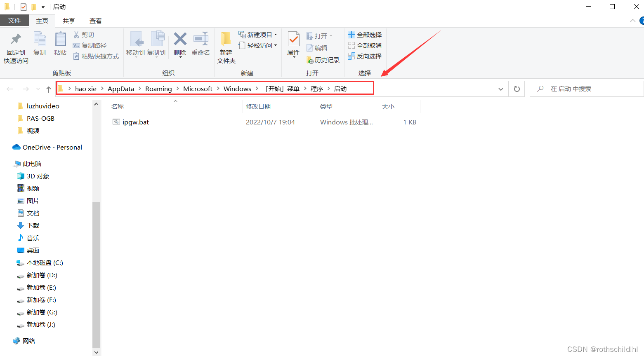Click the Back navigation arrow
Image resolution: width=644 pixels, height=356 pixels.
click(x=10, y=89)
